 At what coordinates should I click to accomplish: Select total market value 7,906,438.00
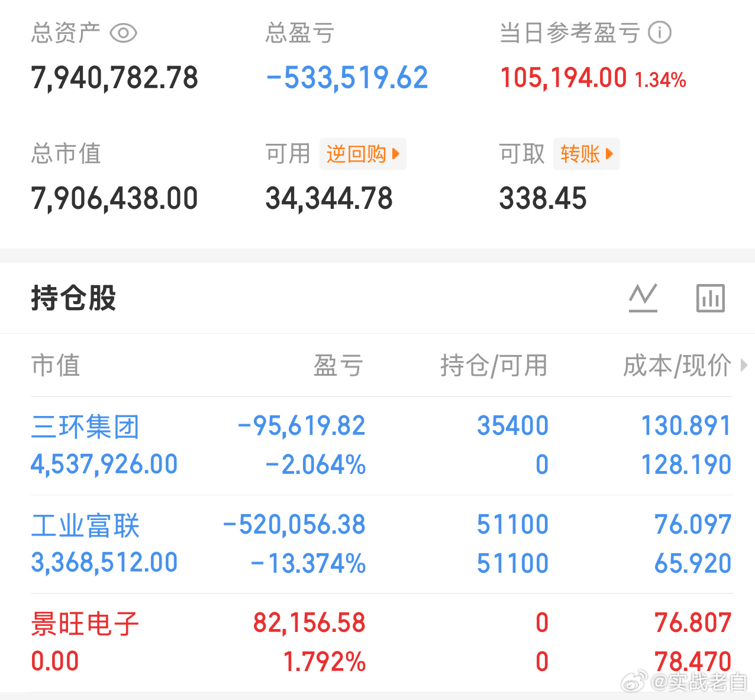click(x=115, y=198)
